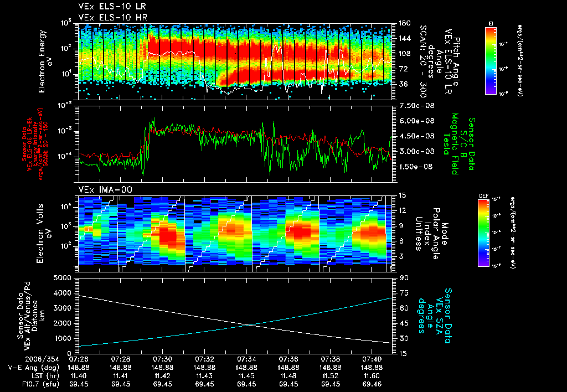Click the 90 degree SZA tick label
The height and width of the screenshot is (392, 567).
(404, 278)
